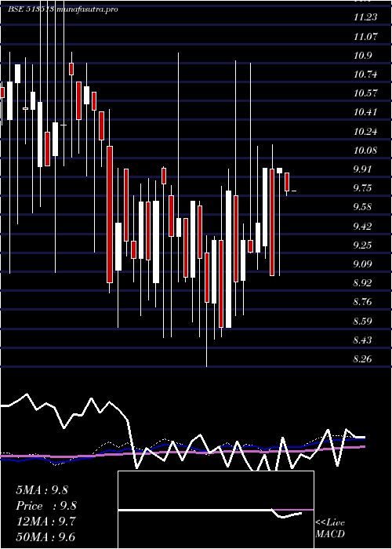Click the 9.42 price axis label
Viewport: 392px width, 549px height.
[x=362, y=226]
